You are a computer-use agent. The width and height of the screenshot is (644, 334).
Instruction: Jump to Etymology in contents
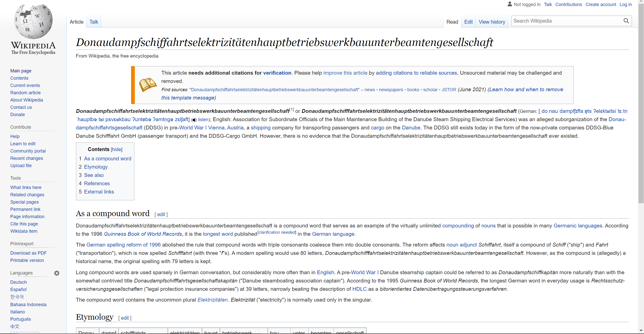coord(96,167)
